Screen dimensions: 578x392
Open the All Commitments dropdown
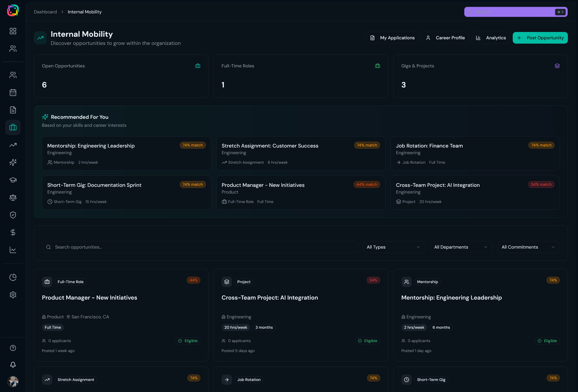[528, 247]
